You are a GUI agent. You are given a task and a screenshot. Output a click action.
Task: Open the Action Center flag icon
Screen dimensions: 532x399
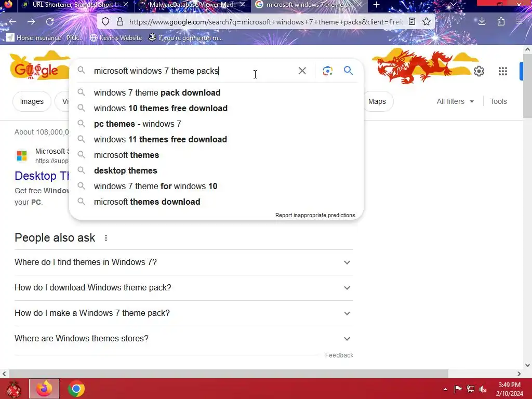pos(458,389)
